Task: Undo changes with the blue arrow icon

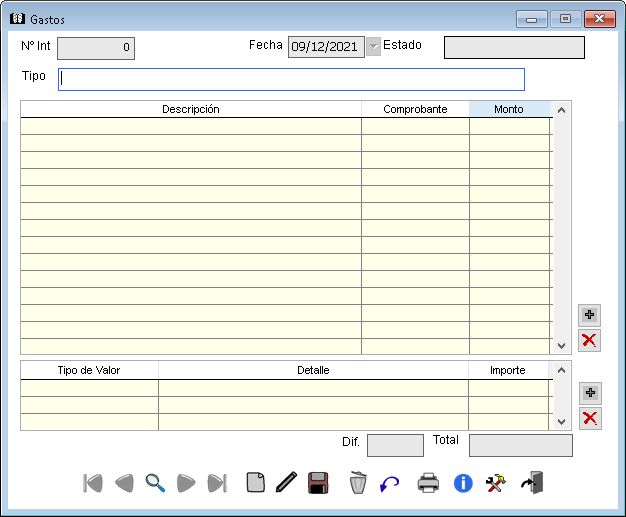Action: click(x=389, y=483)
